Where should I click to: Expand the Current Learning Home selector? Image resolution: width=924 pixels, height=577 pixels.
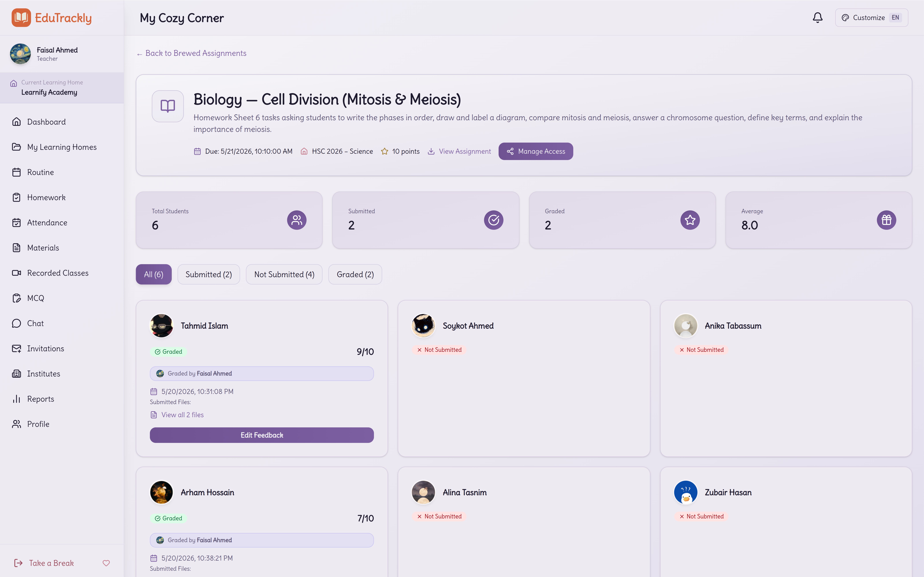coord(62,88)
